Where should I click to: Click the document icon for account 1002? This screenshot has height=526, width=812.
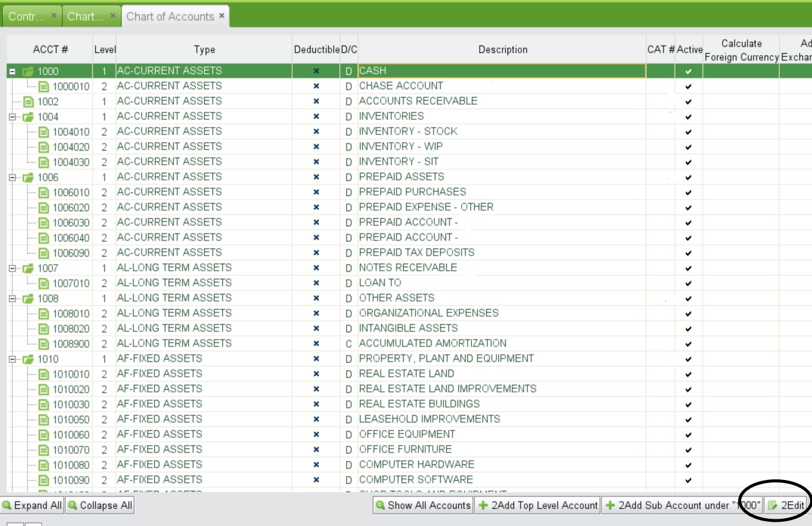(28, 102)
